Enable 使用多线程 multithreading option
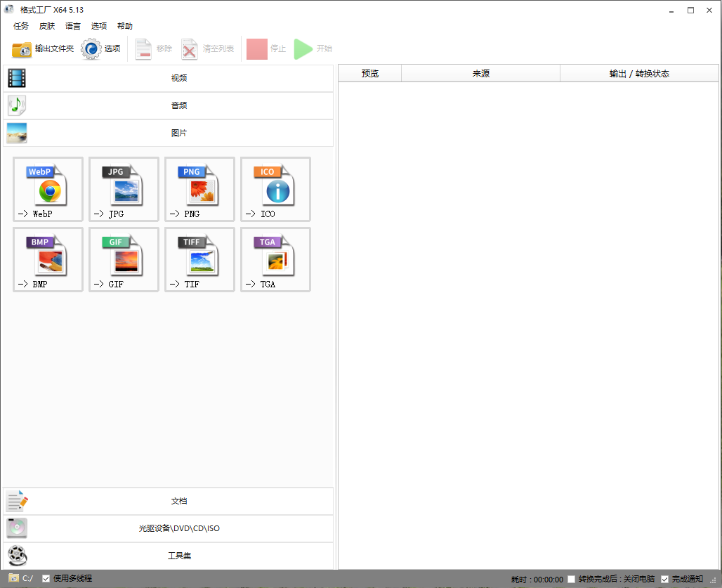The height and width of the screenshot is (588, 722). click(46, 578)
